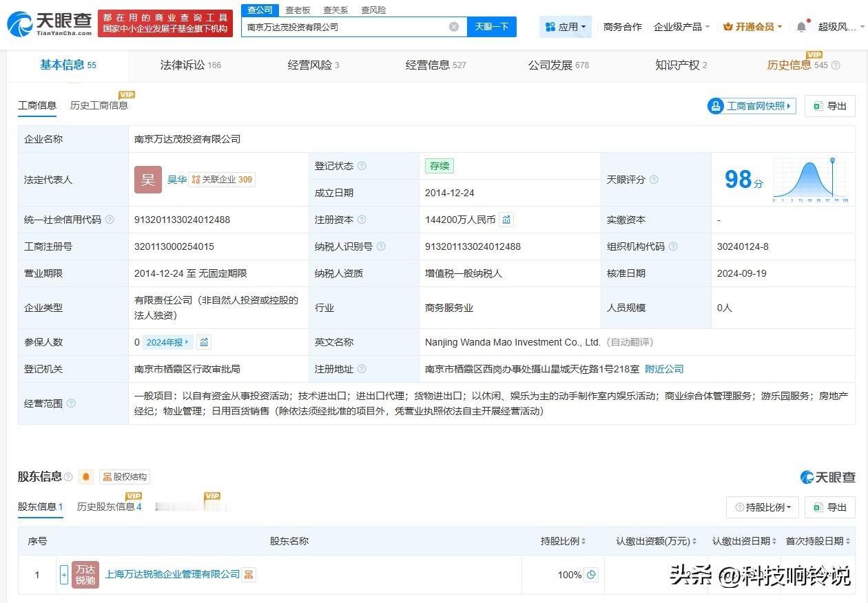Click the 2024-09-19 核准日期 value
The image size is (868, 603).
point(742,273)
